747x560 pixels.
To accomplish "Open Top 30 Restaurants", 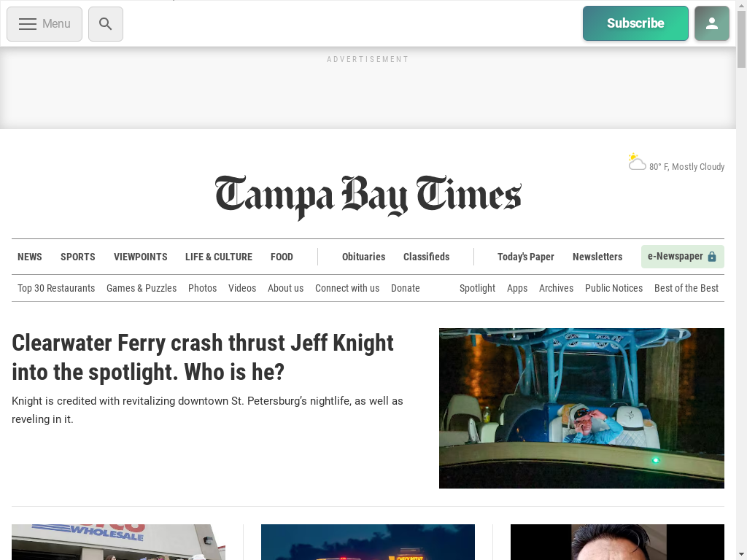I will (x=56, y=288).
